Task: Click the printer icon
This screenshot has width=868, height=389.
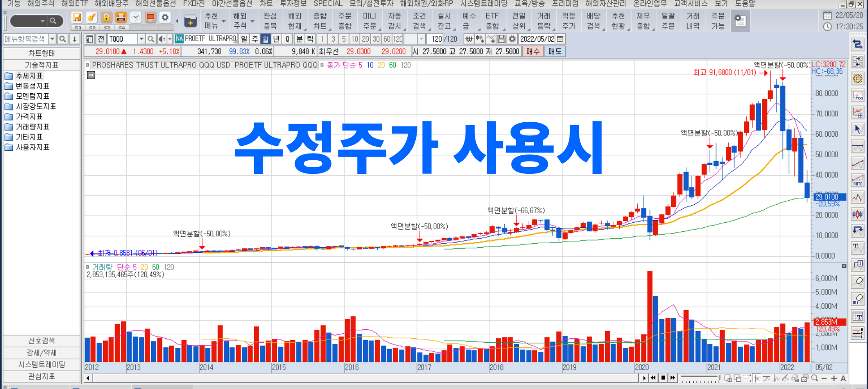Action: (121, 18)
